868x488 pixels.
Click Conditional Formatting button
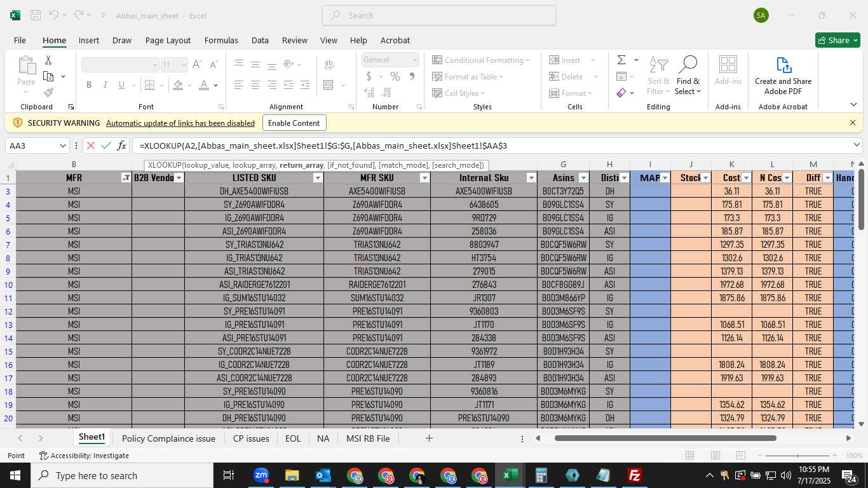click(481, 60)
